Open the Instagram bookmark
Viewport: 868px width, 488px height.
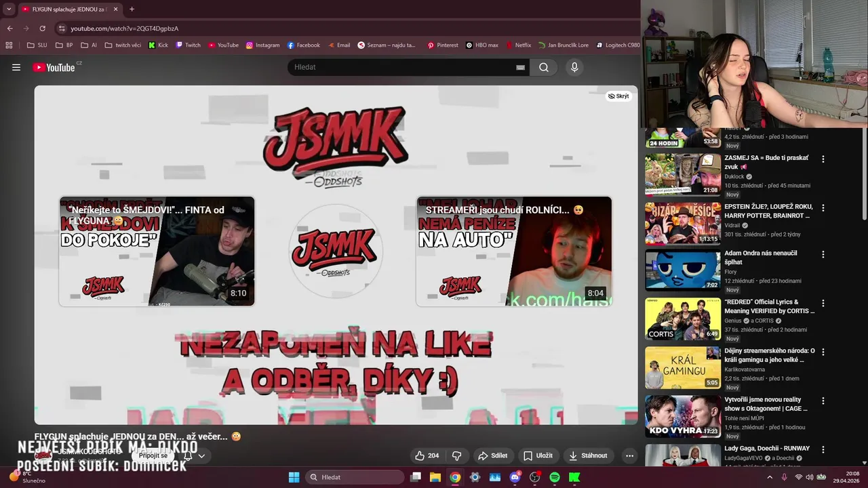point(262,45)
